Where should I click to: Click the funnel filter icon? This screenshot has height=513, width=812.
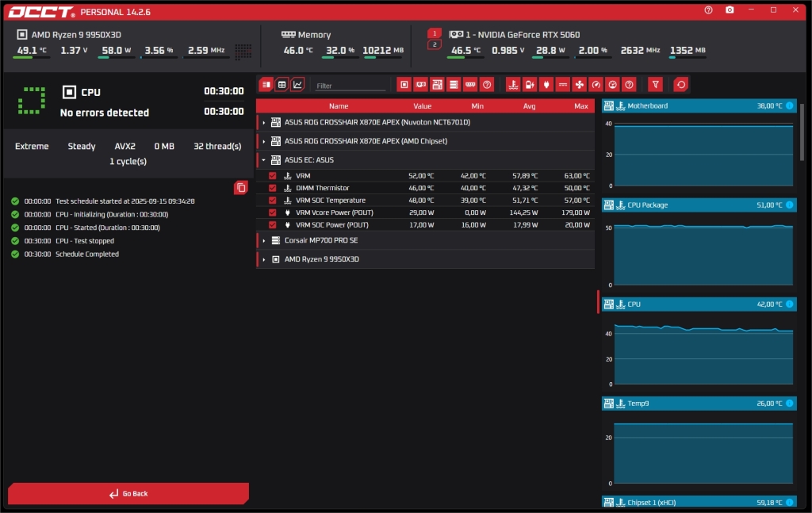[x=655, y=84]
